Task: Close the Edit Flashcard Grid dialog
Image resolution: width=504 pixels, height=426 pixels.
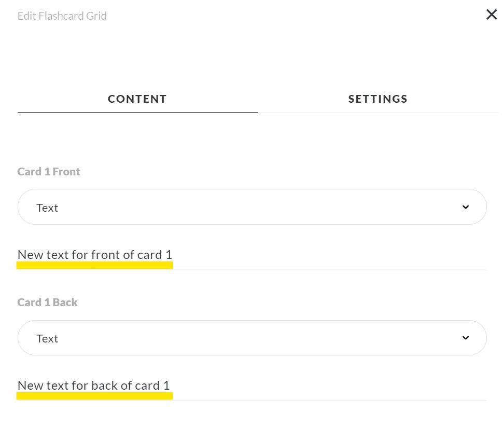Action: click(x=491, y=15)
